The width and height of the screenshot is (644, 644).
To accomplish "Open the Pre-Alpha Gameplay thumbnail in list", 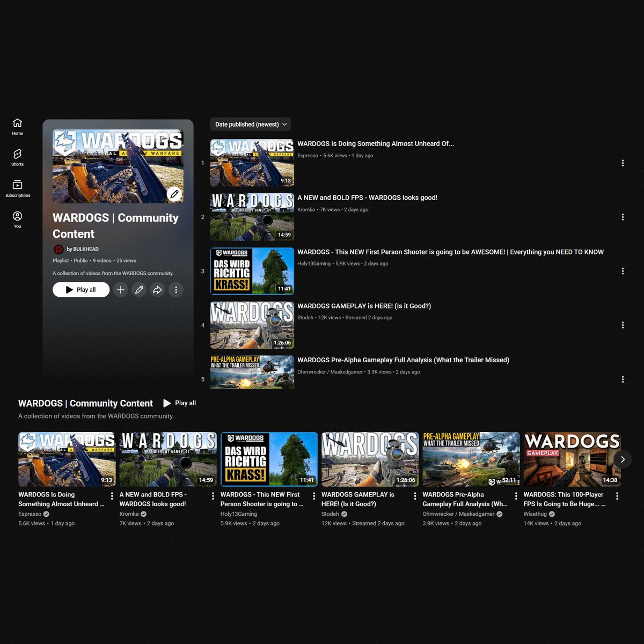I will (252, 372).
